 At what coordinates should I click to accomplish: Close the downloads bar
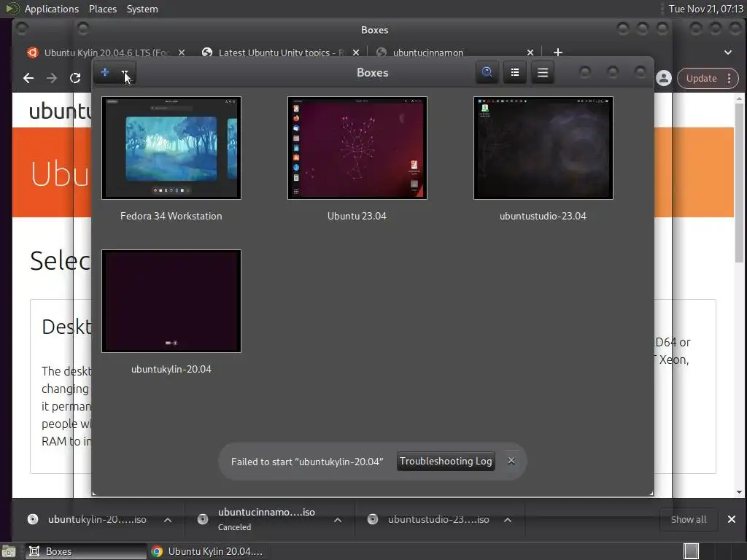[x=732, y=519]
